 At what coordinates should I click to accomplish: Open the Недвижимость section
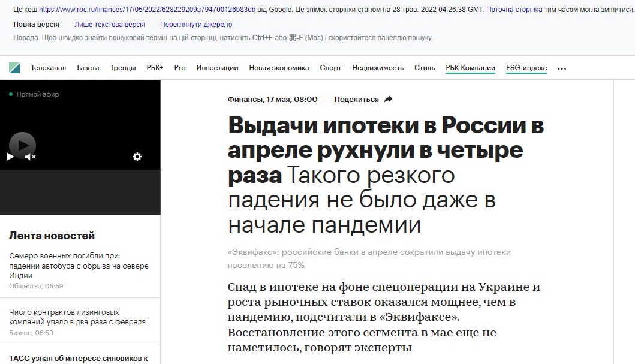pyautogui.click(x=378, y=68)
